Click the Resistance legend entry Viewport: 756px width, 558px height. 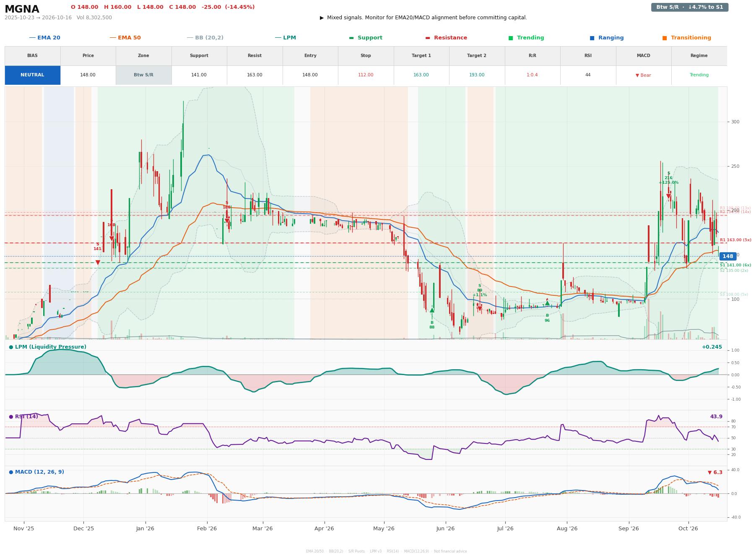point(446,38)
